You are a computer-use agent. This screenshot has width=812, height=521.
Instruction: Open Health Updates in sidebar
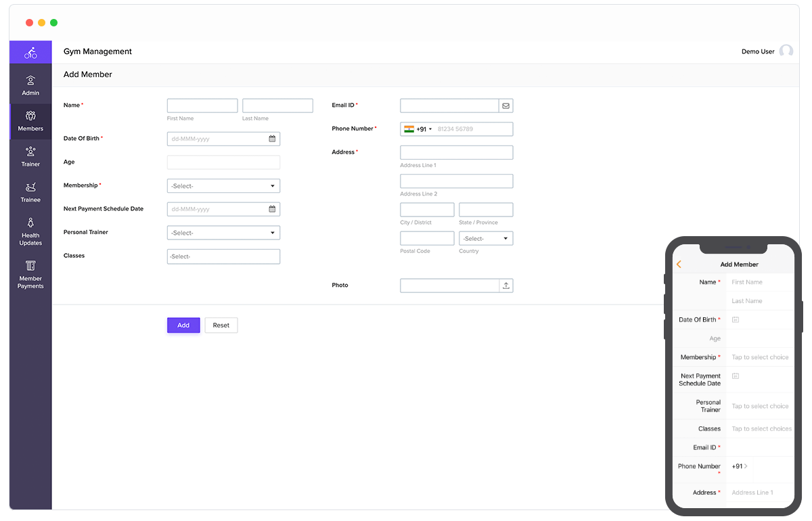pyautogui.click(x=30, y=231)
